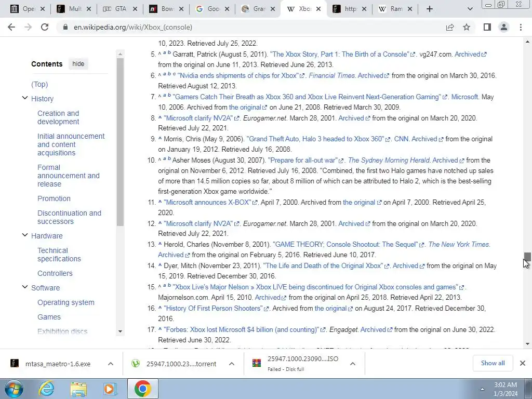This screenshot has height=399, width=532.
Task: Open the browser side panel
Action: click(x=487, y=27)
